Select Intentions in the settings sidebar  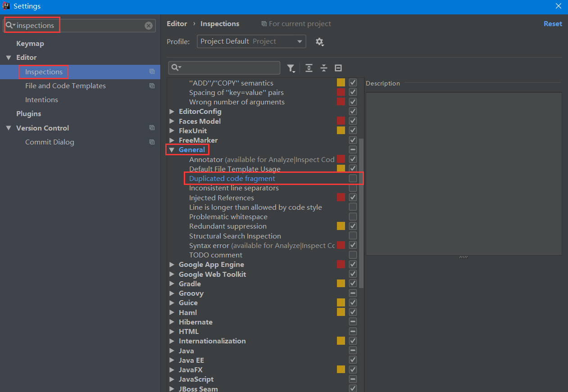coord(41,99)
